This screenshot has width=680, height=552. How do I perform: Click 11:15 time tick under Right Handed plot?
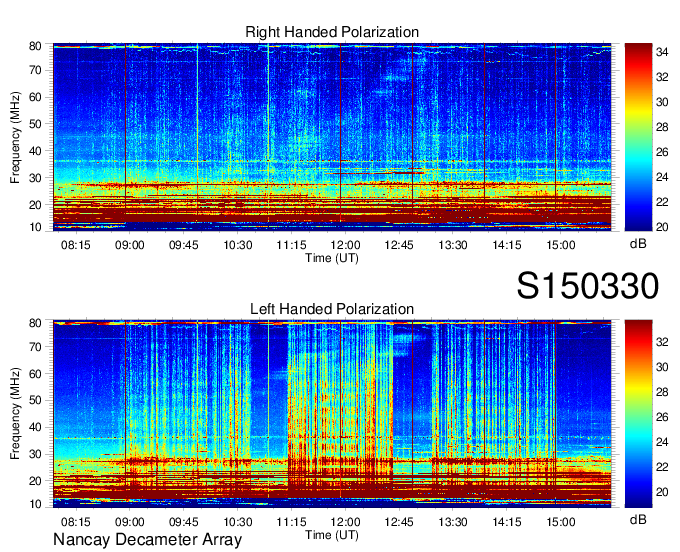(x=291, y=245)
